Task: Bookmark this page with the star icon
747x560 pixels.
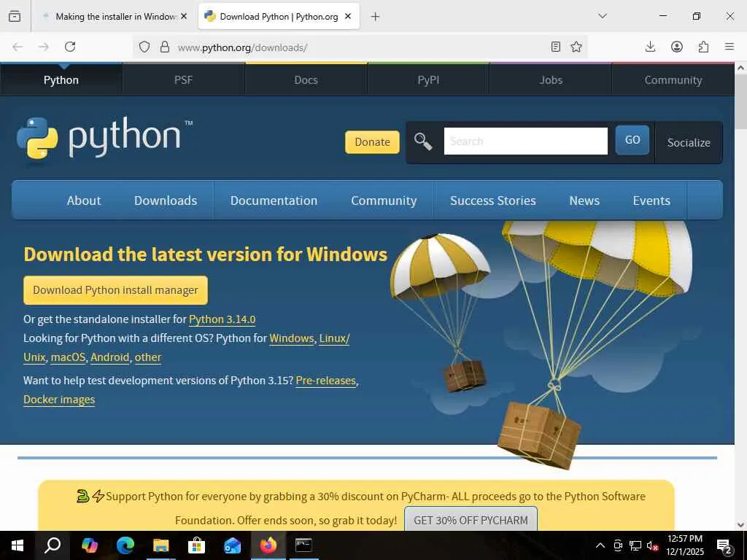Action: pos(576,47)
